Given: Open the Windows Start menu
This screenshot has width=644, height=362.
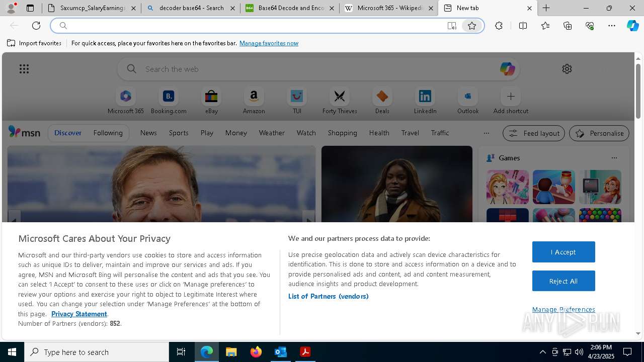Looking at the screenshot, I should [x=12, y=352].
